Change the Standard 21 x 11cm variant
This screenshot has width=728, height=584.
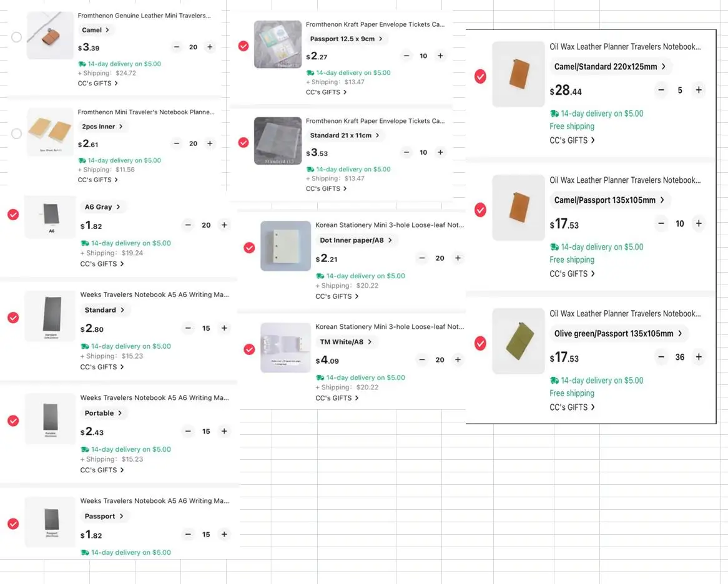pyautogui.click(x=345, y=135)
